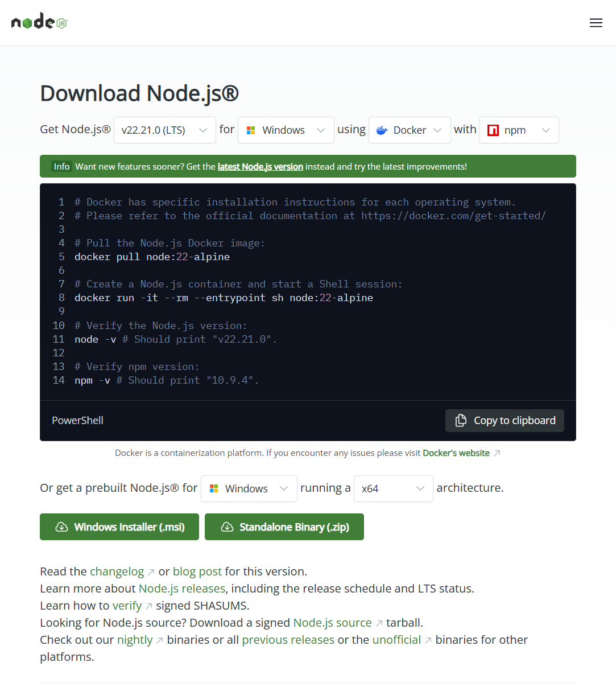This screenshot has height=691, width=616.
Task: Open the latest Node.js version link
Action: tap(260, 166)
